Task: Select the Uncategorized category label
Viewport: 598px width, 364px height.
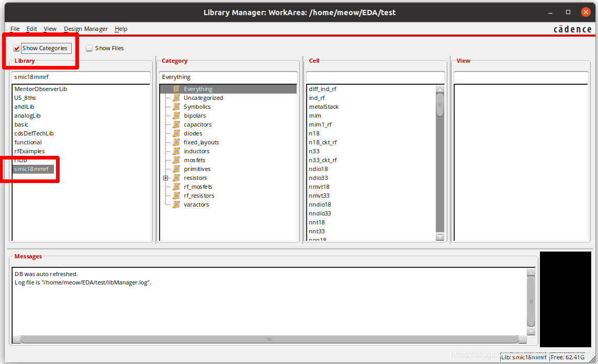Action: point(204,98)
